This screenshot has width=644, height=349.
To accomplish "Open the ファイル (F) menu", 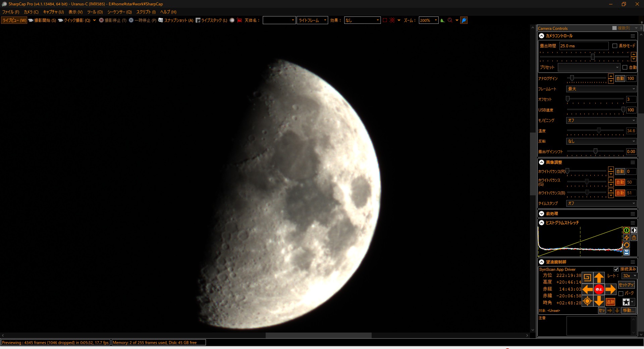I will pos(11,12).
